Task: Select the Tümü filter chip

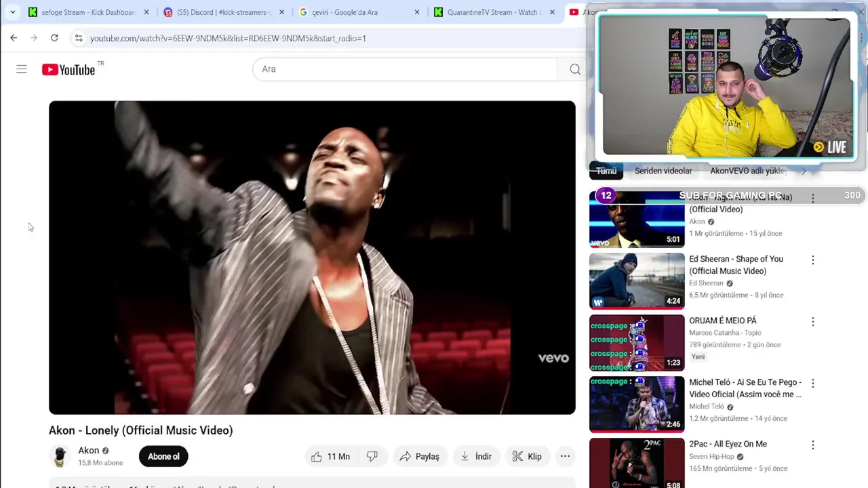Action: click(x=606, y=171)
